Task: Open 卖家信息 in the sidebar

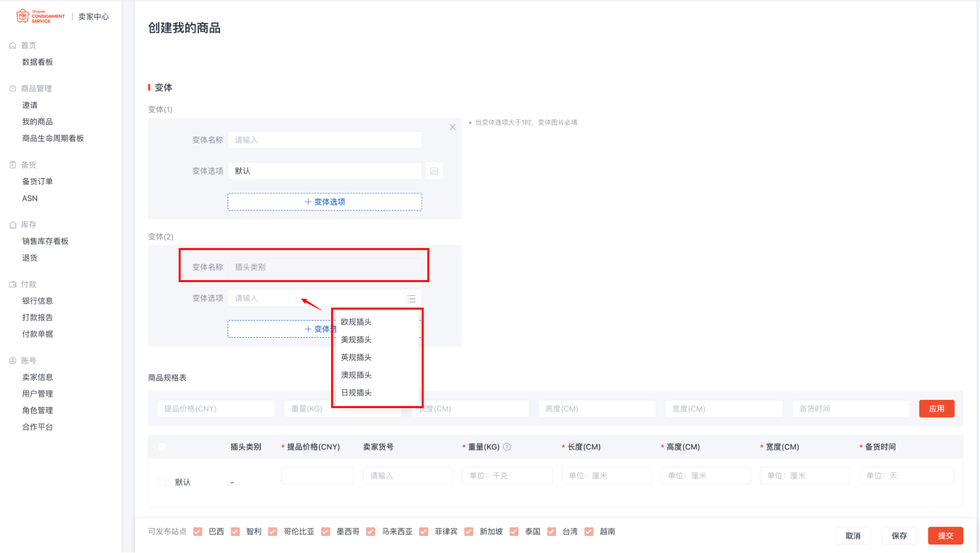Action: 38,378
